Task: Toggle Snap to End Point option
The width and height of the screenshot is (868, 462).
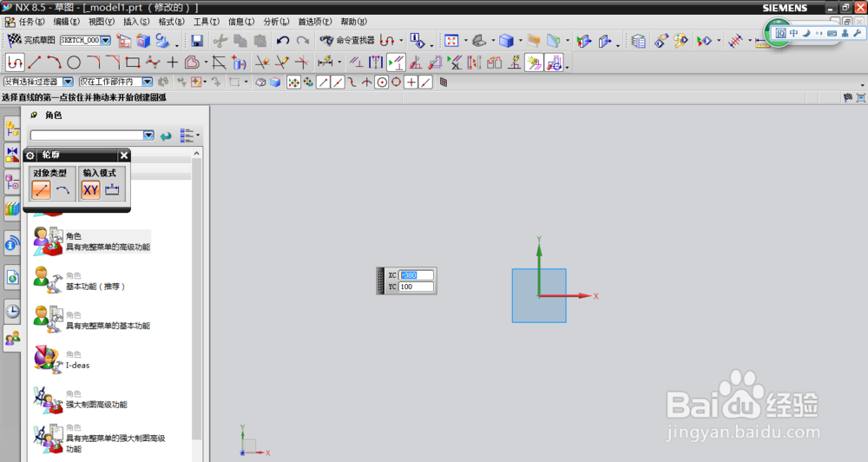Action: point(324,82)
